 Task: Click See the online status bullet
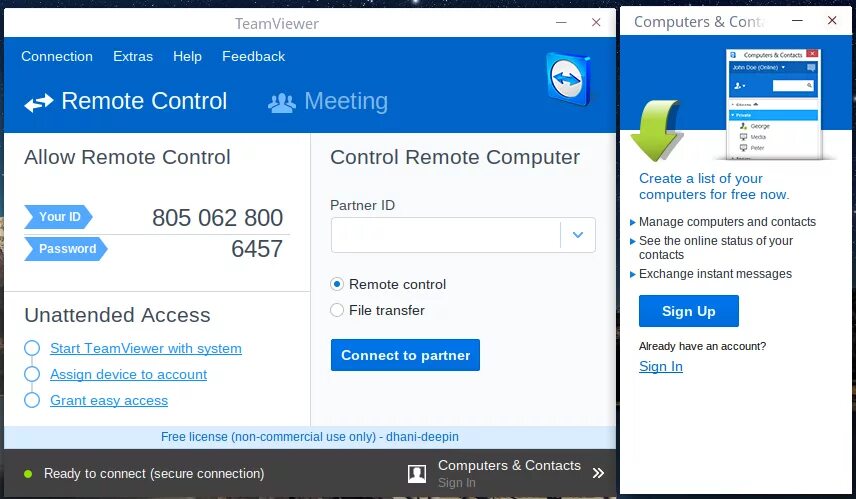pyautogui.click(x=716, y=248)
